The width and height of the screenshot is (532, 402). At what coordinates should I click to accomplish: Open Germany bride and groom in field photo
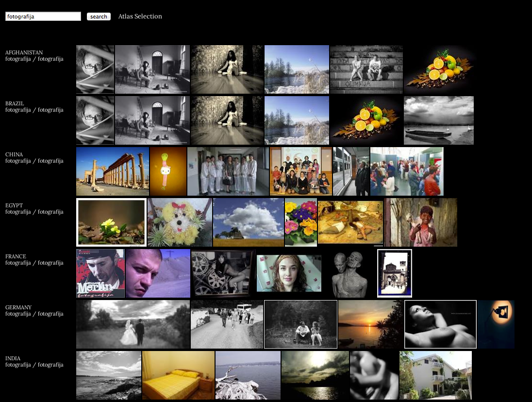[x=133, y=324]
